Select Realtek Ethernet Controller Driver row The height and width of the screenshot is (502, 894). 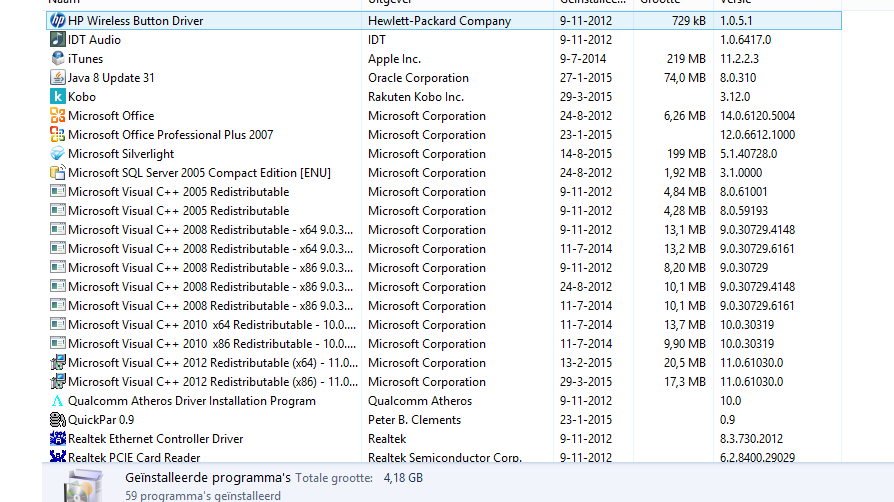pyautogui.click(x=444, y=439)
